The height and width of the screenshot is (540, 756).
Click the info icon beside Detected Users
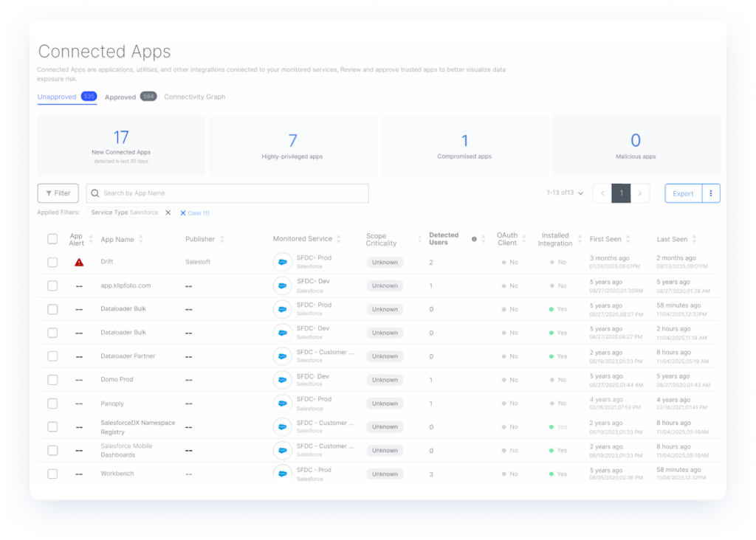click(x=474, y=238)
